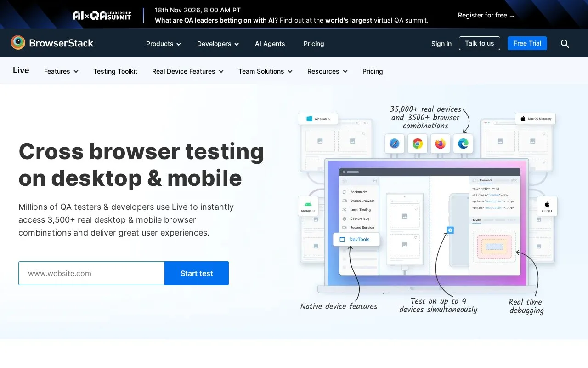Open the Features dropdown
The image size is (588, 368).
61,71
